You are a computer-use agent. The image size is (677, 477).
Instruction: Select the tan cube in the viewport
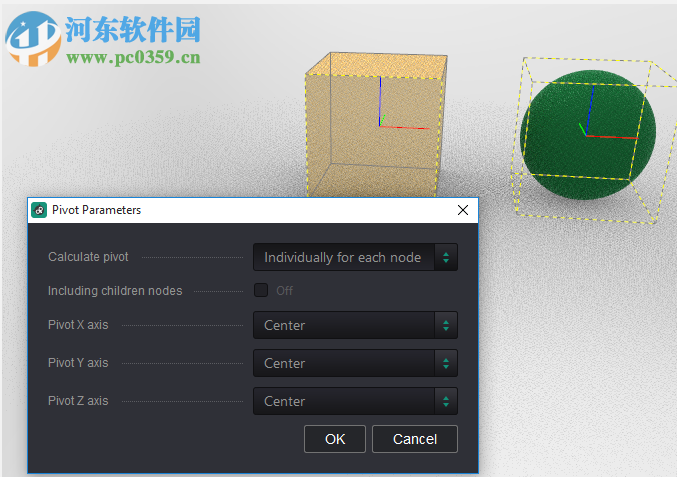tap(375, 125)
